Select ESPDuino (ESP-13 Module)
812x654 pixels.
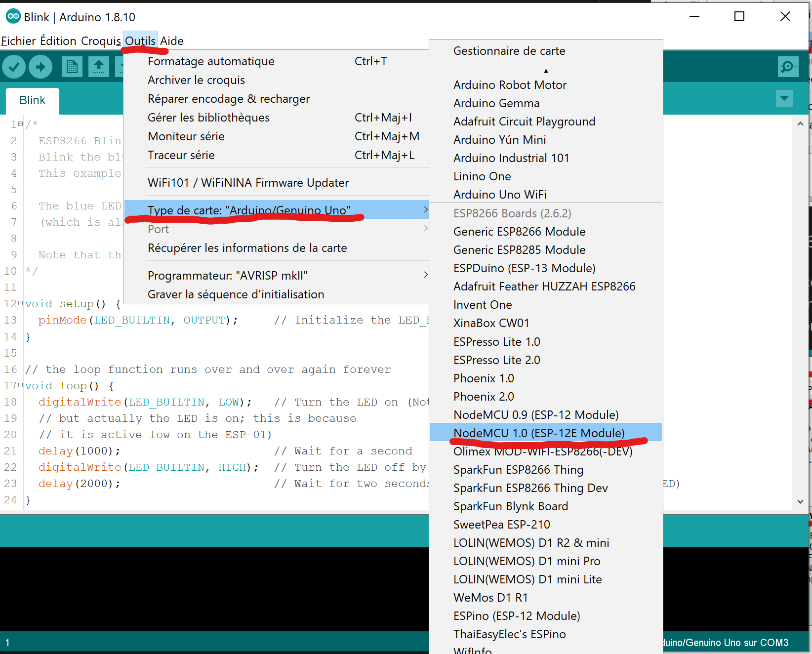[546, 268]
